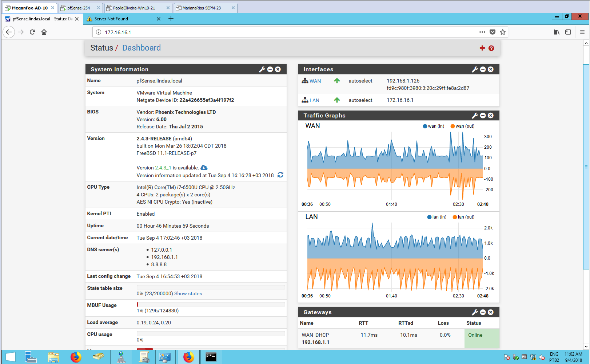Close the Gateways widget
The width and height of the screenshot is (590, 364).
point(491,312)
